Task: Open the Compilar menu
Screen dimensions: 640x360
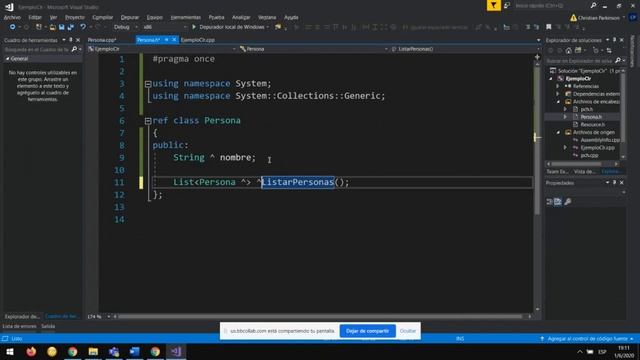Action: point(102,18)
